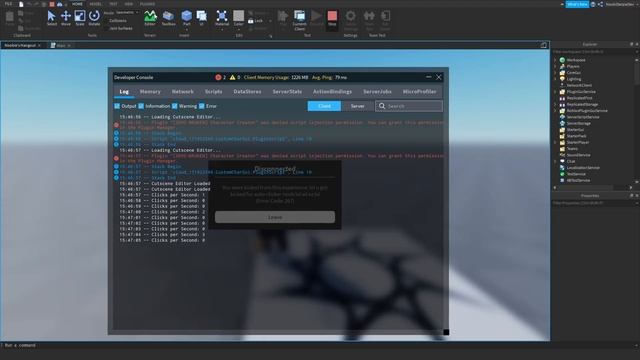The height and width of the screenshot is (360, 640).
Task: Click the What's New button
Action: click(x=577, y=4)
